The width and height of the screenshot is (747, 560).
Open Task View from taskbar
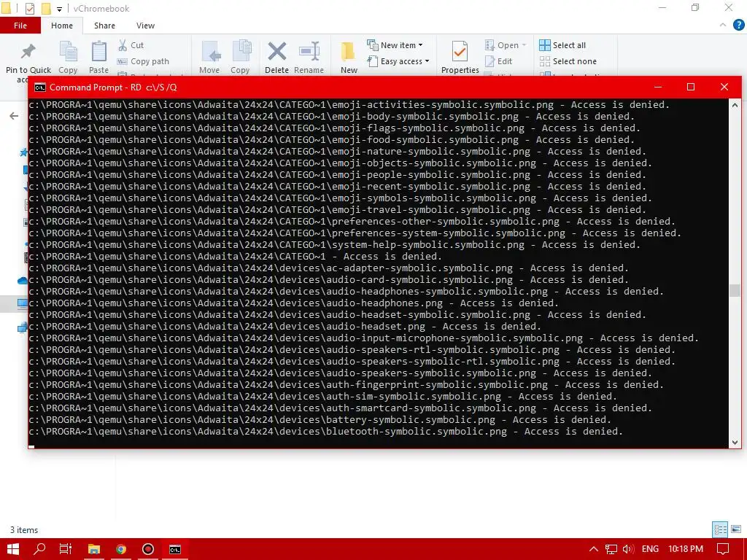pyautogui.click(x=66, y=549)
